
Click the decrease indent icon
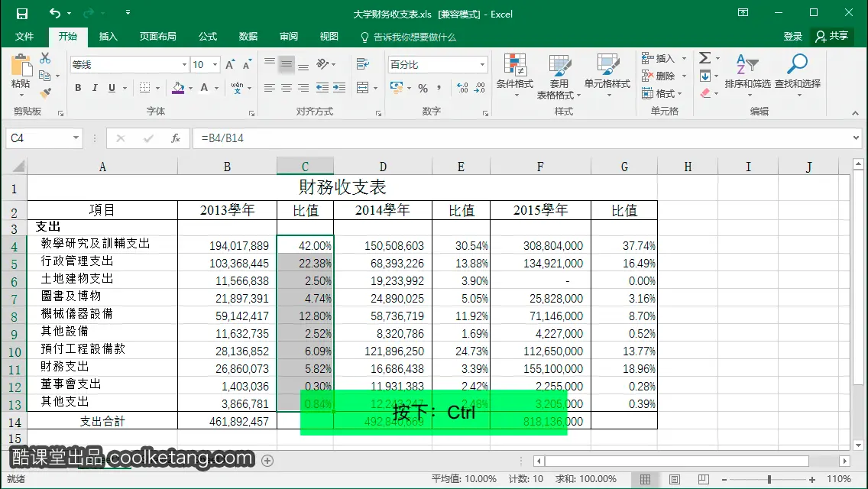[x=322, y=88]
